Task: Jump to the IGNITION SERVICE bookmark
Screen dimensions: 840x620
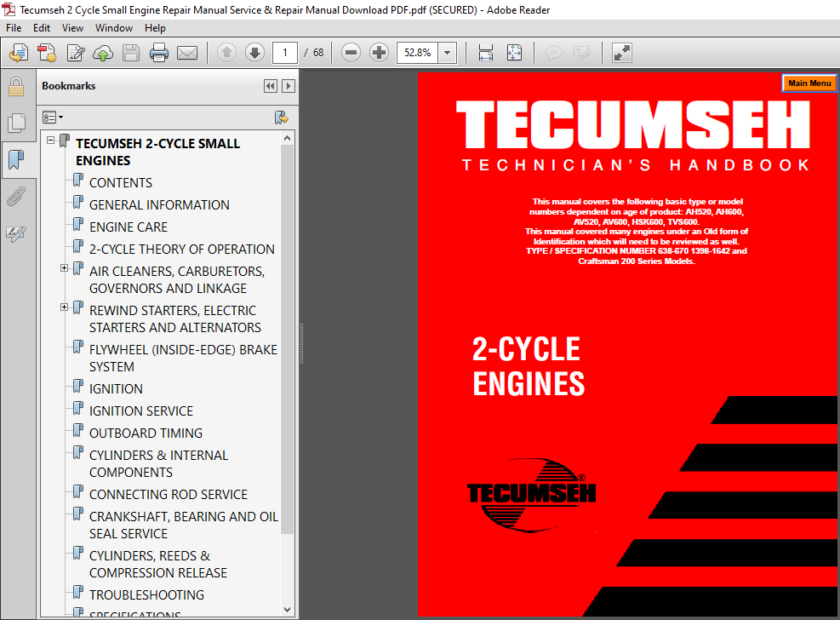Action: (x=141, y=411)
